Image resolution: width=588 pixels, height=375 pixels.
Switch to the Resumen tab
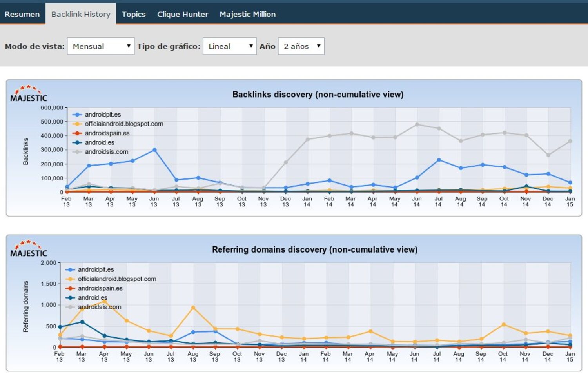click(22, 14)
